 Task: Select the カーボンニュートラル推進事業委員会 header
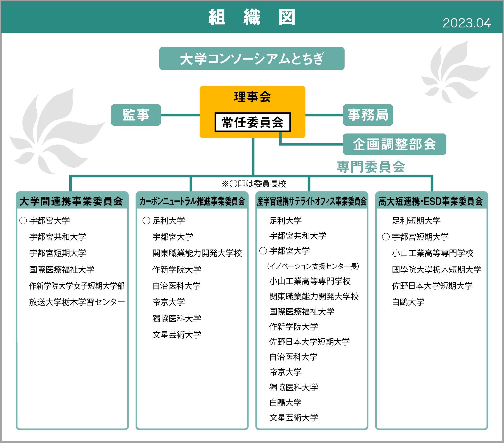click(192, 201)
